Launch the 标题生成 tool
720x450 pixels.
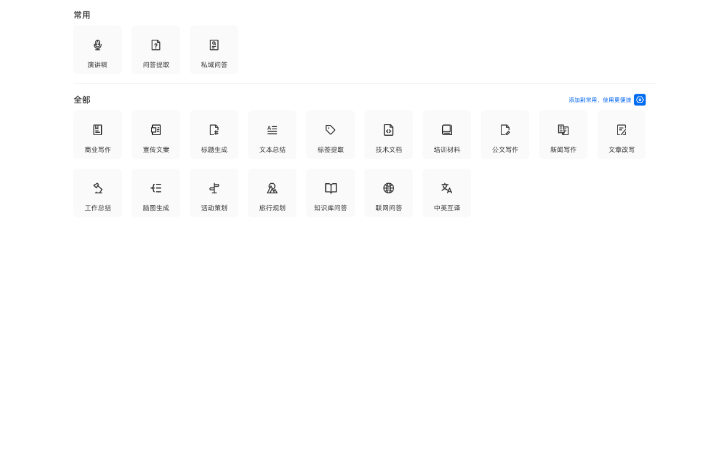[x=214, y=135]
